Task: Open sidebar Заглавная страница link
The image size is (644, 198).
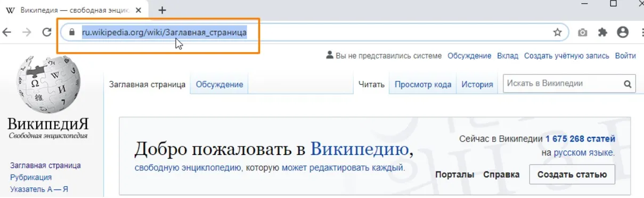Action: pyautogui.click(x=45, y=166)
